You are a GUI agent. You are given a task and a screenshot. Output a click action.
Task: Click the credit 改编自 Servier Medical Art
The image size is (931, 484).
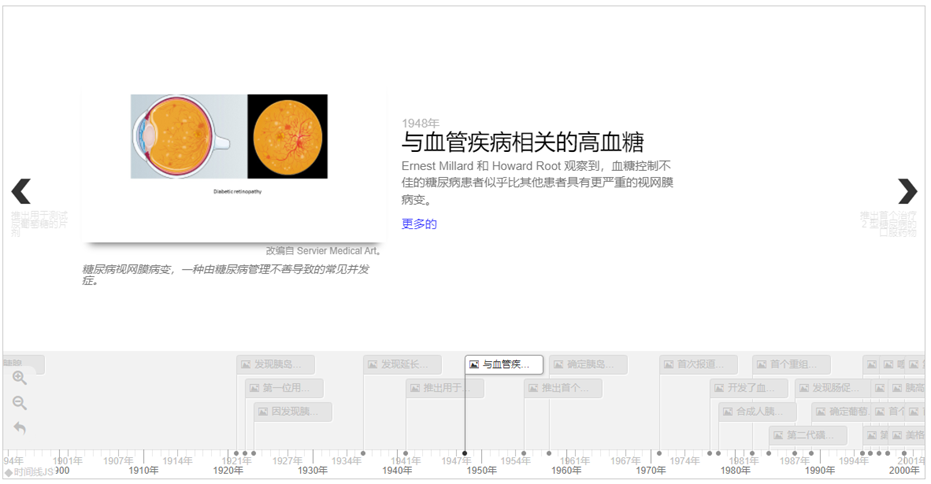tap(323, 251)
